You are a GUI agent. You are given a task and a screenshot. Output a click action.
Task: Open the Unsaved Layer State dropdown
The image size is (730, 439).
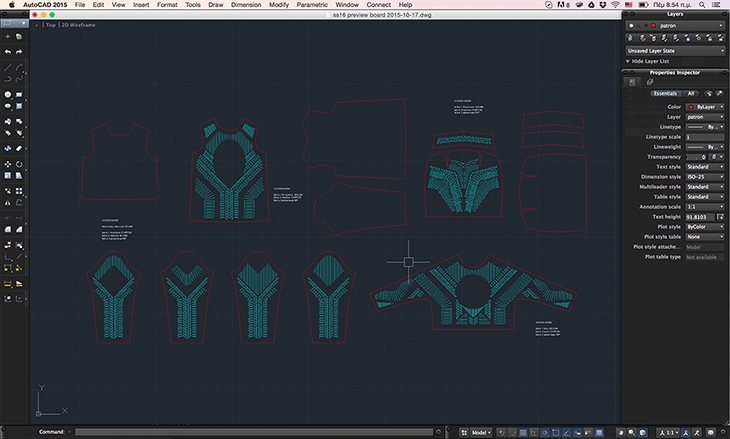point(675,51)
